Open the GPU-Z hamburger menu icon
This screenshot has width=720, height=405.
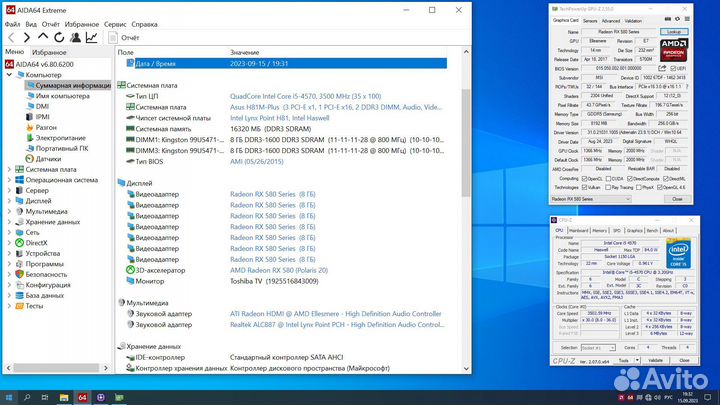(687, 19)
